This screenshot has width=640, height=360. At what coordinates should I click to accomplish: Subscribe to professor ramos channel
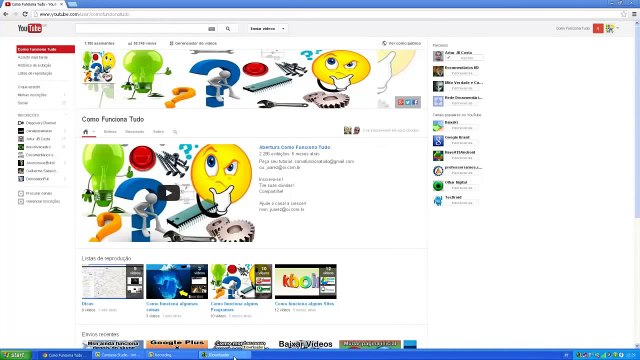coord(462,173)
